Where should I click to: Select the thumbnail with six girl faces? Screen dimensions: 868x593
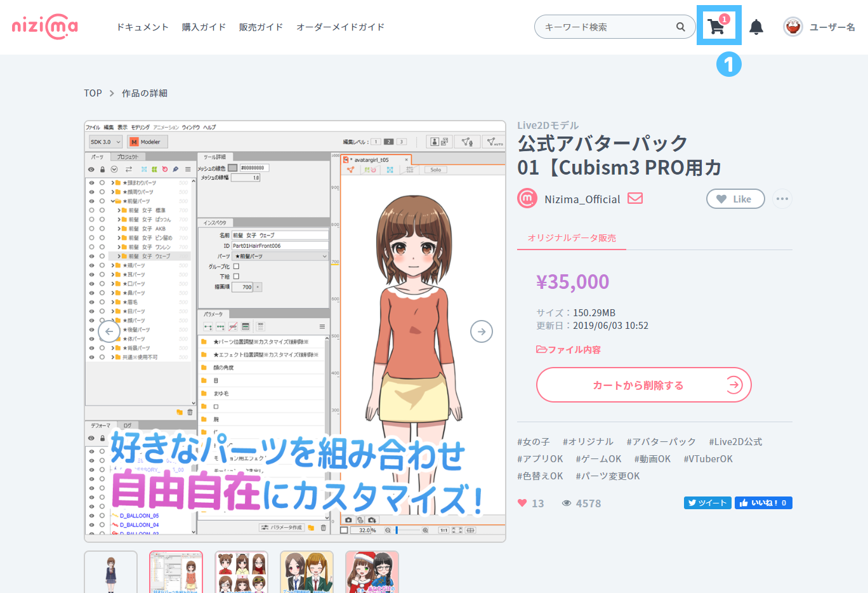241,572
